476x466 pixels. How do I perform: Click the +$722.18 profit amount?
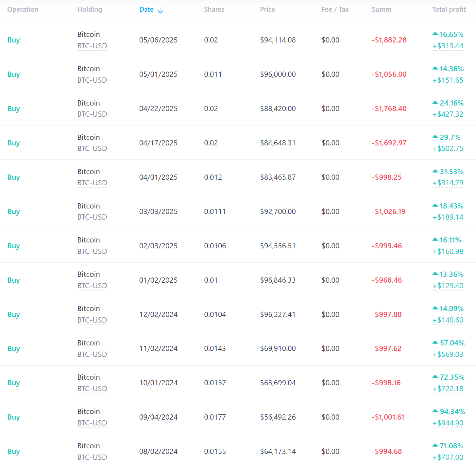pyautogui.click(x=448, y=389)
